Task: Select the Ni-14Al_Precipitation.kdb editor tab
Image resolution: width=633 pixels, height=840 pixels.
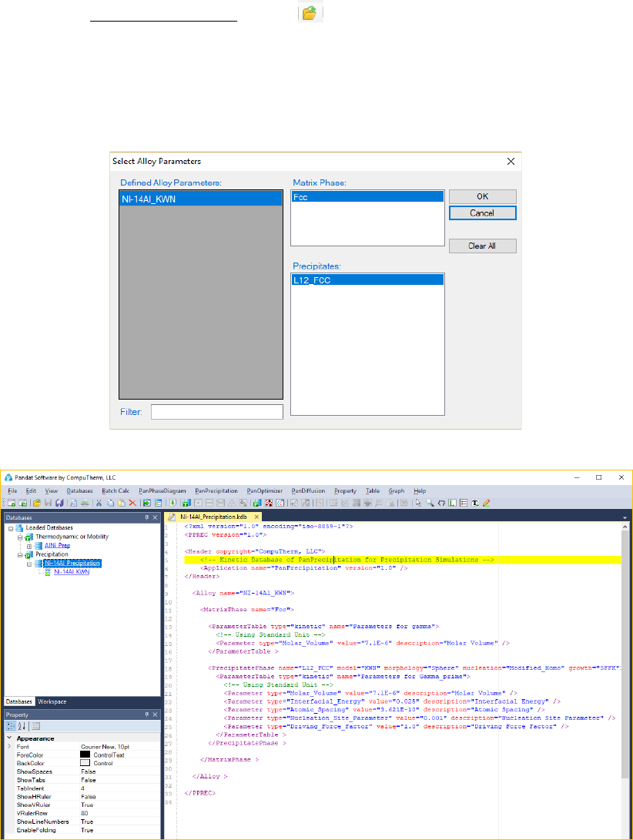Action: 213,517
